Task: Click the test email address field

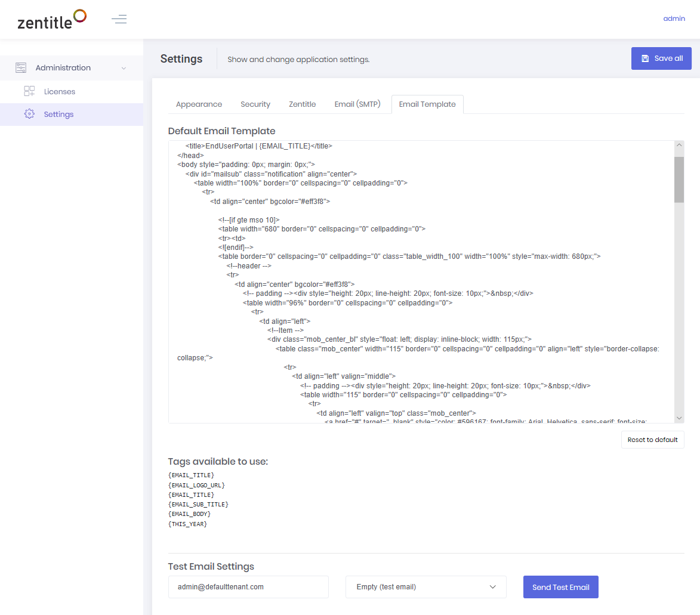Action: [248, 587]
